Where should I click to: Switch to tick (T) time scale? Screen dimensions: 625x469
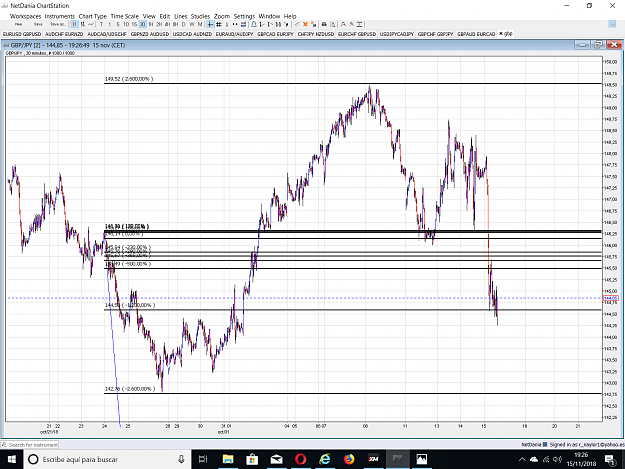tap(101, 24)
